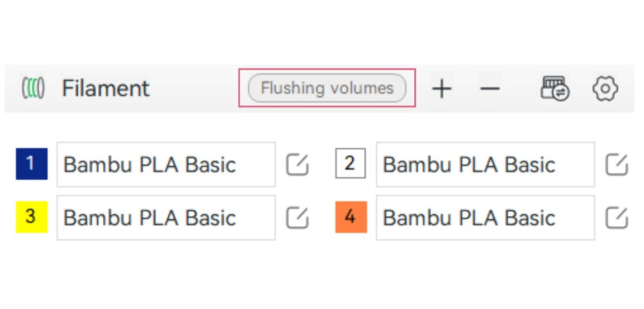The width and height of the screenshot is (644, 309).
Task: Select the yellow swatch labeled 3
Action: click(31, 217)
